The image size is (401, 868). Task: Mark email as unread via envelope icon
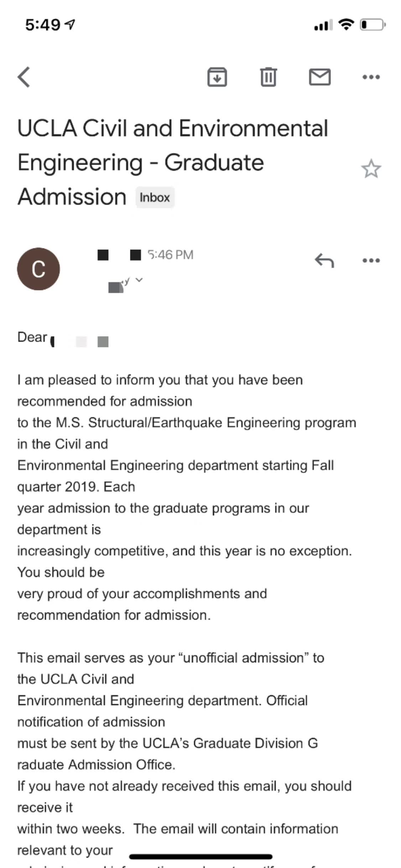319,77
